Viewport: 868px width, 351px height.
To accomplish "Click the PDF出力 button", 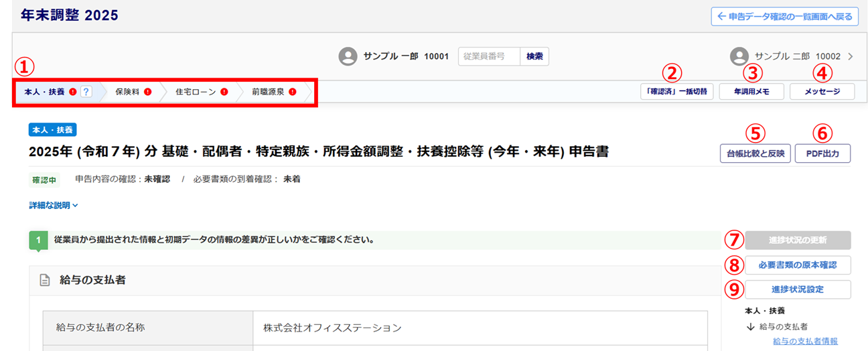I will point(823,153).
